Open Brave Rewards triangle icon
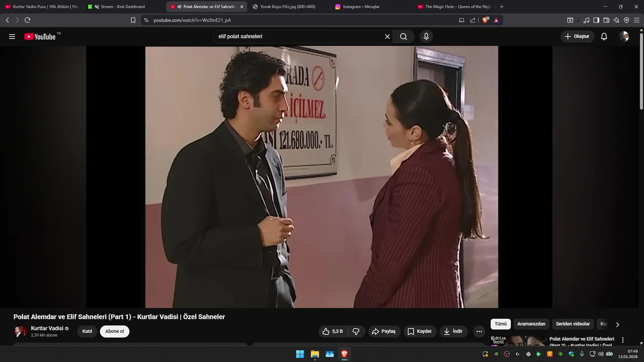This screenshot has height=362, width=644. 496,20
